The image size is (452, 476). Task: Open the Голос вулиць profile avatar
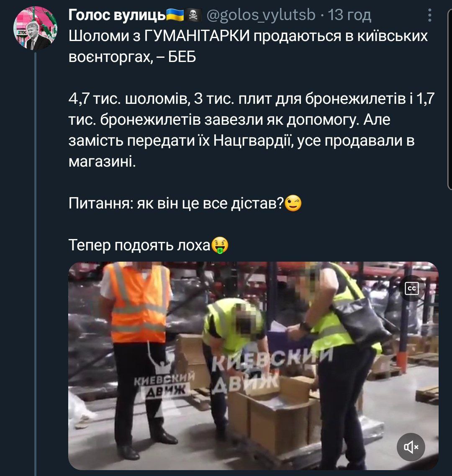tap(35, 28)
